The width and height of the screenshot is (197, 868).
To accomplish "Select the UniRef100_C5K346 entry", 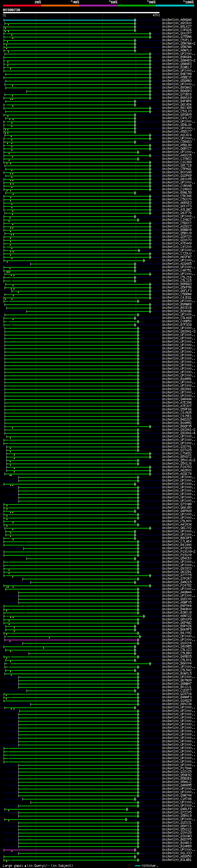I will pos(177,196).
